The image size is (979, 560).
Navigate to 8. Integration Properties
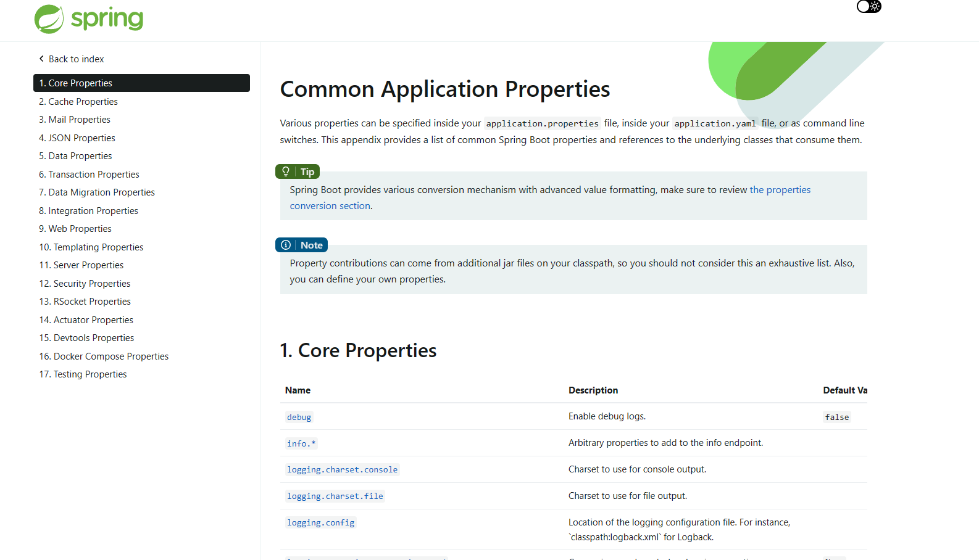(x=88, y=211)
